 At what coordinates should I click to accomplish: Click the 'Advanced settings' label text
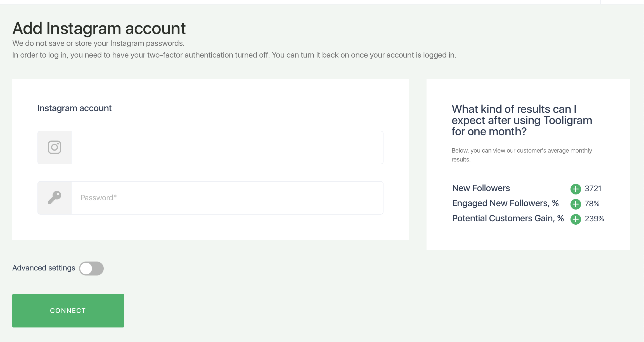[44, 268]
